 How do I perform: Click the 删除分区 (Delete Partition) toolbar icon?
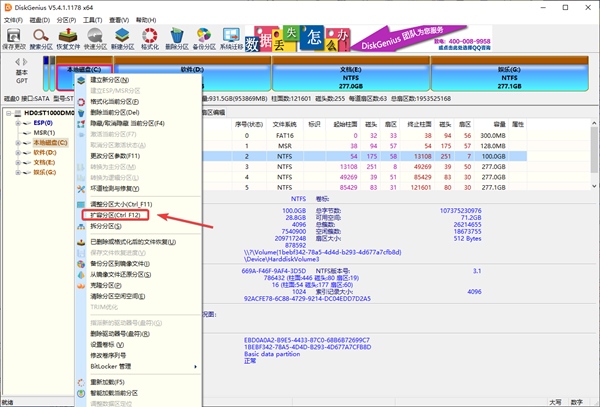coord(177,38)
